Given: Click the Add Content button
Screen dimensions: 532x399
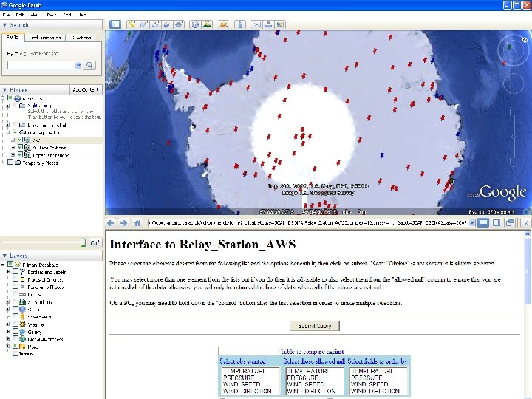Looking at the screenshot, I should click(x=86, y=89).
